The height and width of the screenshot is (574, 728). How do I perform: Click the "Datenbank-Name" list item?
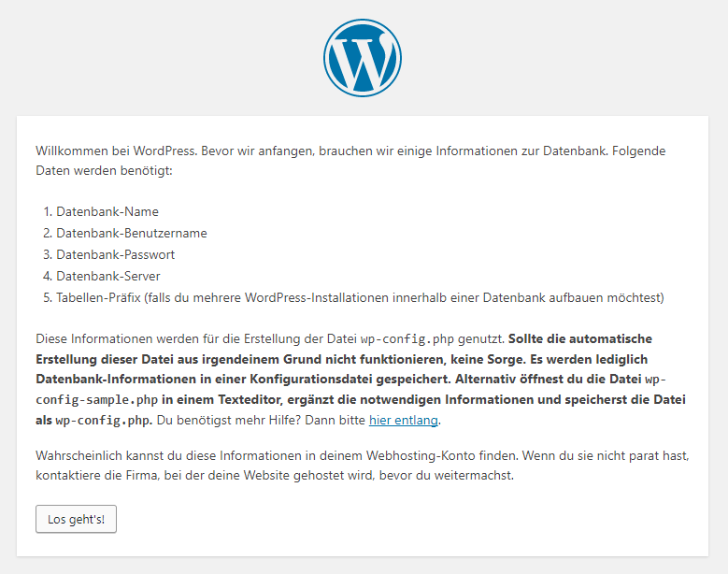coord(107,212)
